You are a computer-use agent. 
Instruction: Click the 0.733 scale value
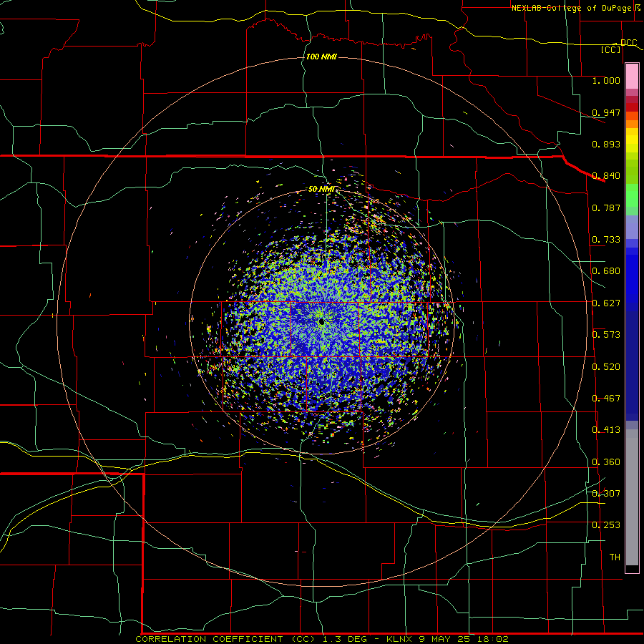pyautogui.click(x=606, y=240)
